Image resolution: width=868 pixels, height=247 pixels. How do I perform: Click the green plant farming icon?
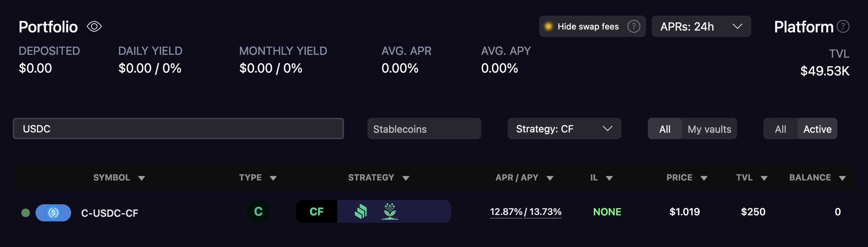(390, 212)
